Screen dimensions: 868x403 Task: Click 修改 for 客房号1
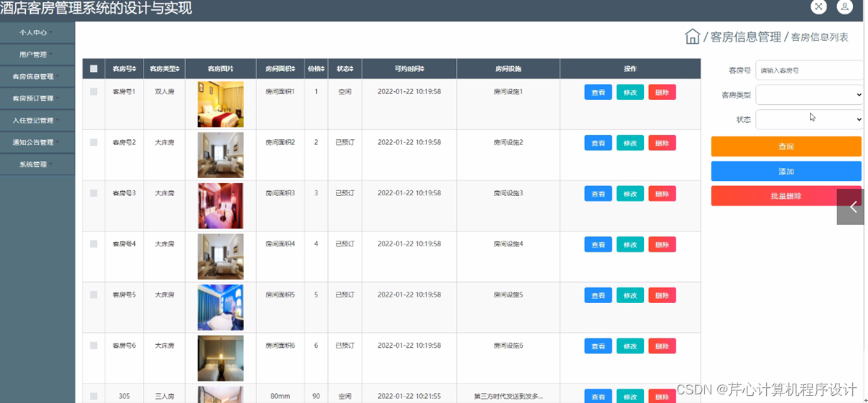pos(630,92)
